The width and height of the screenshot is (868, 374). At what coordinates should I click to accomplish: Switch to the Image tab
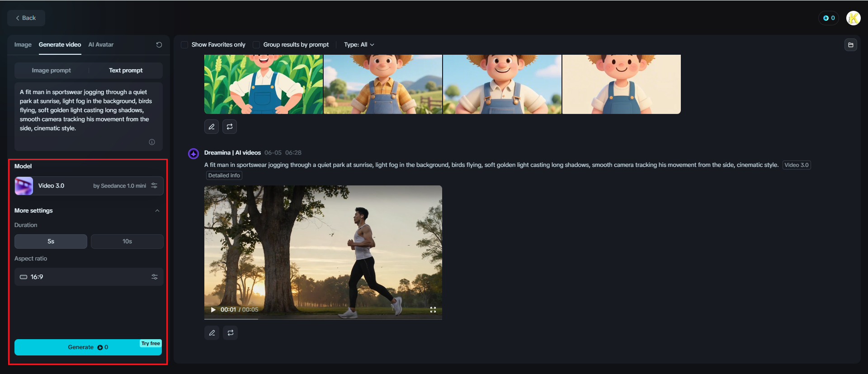tap(23, 45)
